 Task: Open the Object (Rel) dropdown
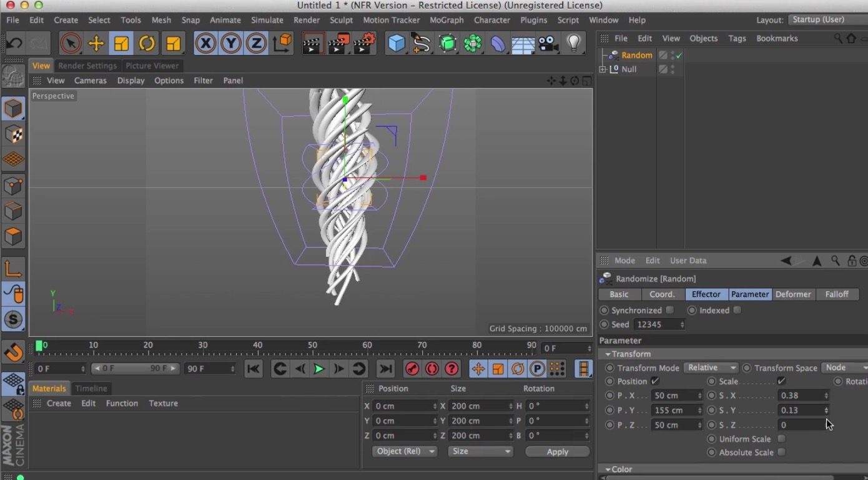click(404, 451)
